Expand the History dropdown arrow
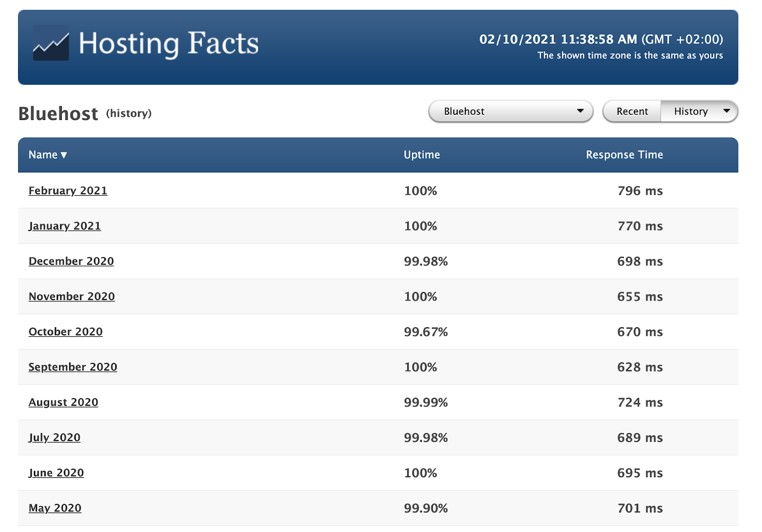The image size is (762, 532). [727, 111]
